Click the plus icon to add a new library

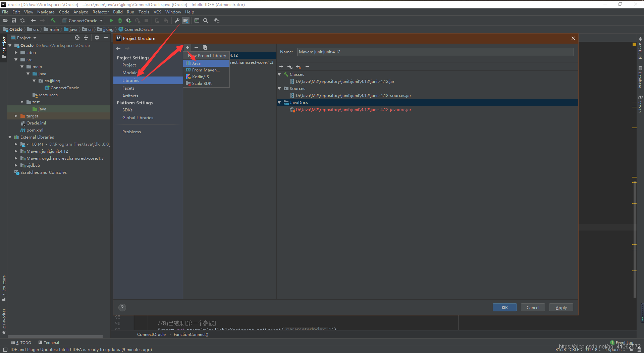click(187, 48)
